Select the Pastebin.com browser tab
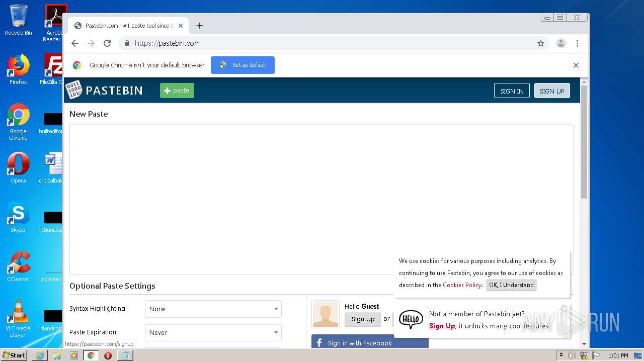The image size is (644, 362). point(129,26)
